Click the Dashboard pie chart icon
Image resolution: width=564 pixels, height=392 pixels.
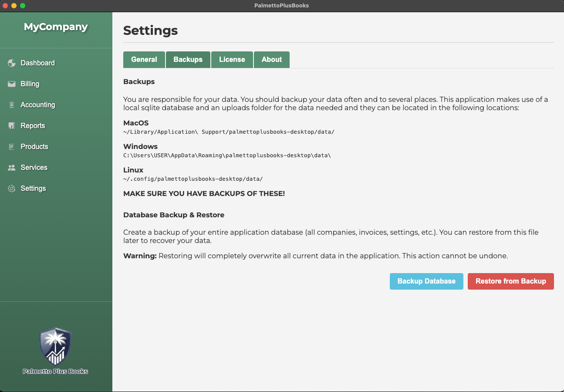(x=12, y=63)
